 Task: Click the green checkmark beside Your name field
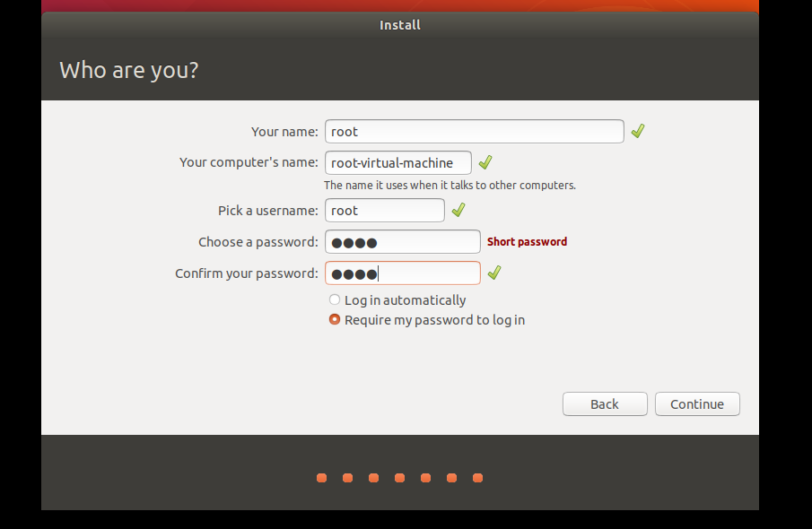637,131
